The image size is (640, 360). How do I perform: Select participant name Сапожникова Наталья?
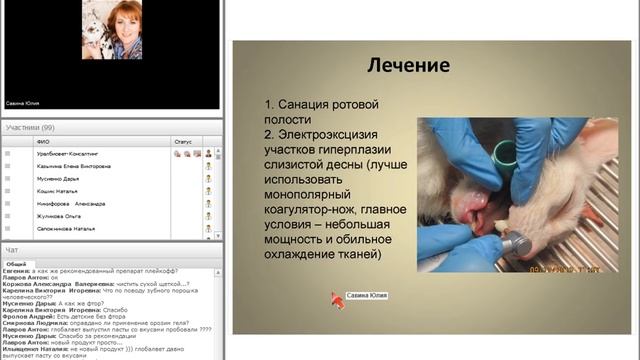point(66,229)
